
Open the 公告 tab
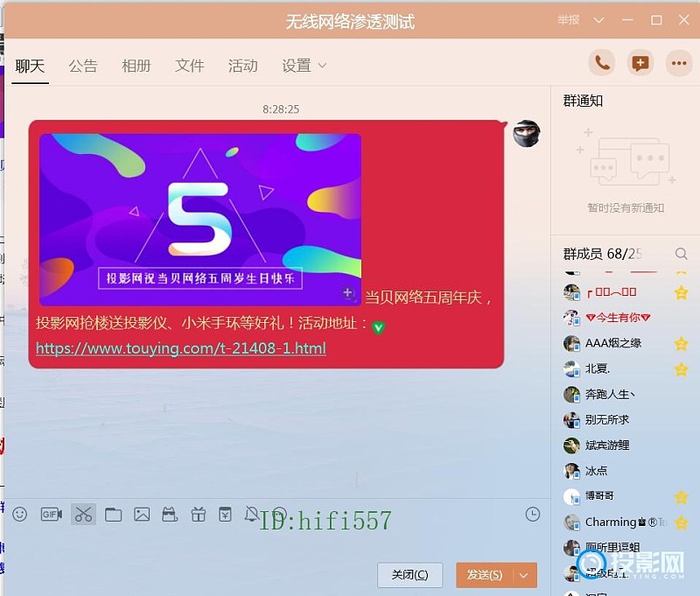coord(83,66)
